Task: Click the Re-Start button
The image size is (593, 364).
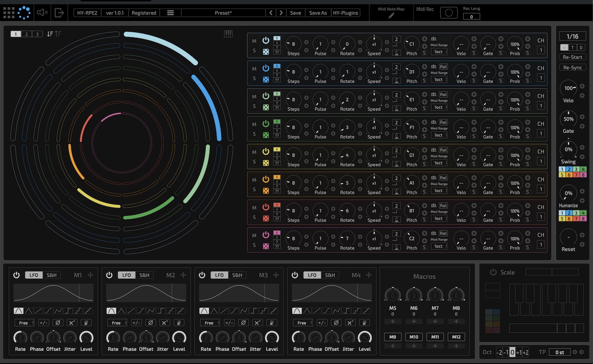Action: pyautogui.click(x=572, y=57)
